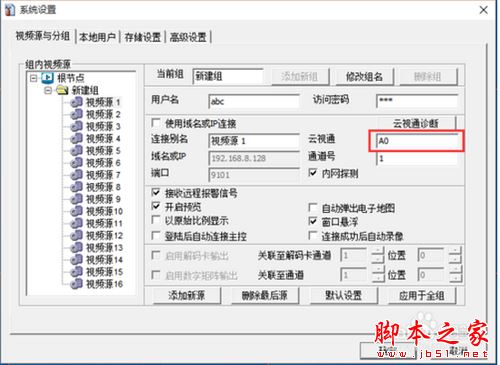Screen dimensions: 500x365
Task: Click the camera icon for 视频源10
Action: coord(76,211)
